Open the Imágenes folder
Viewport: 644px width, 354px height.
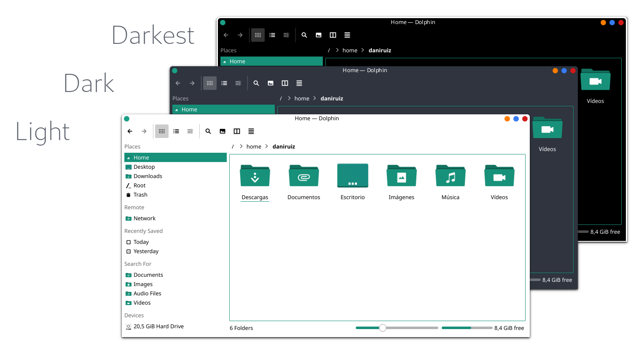402,182
